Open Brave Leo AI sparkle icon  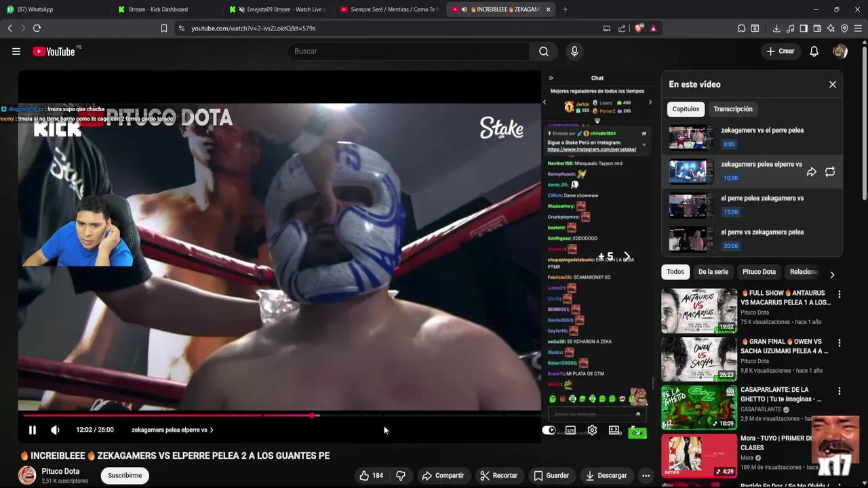click(831, 28)
